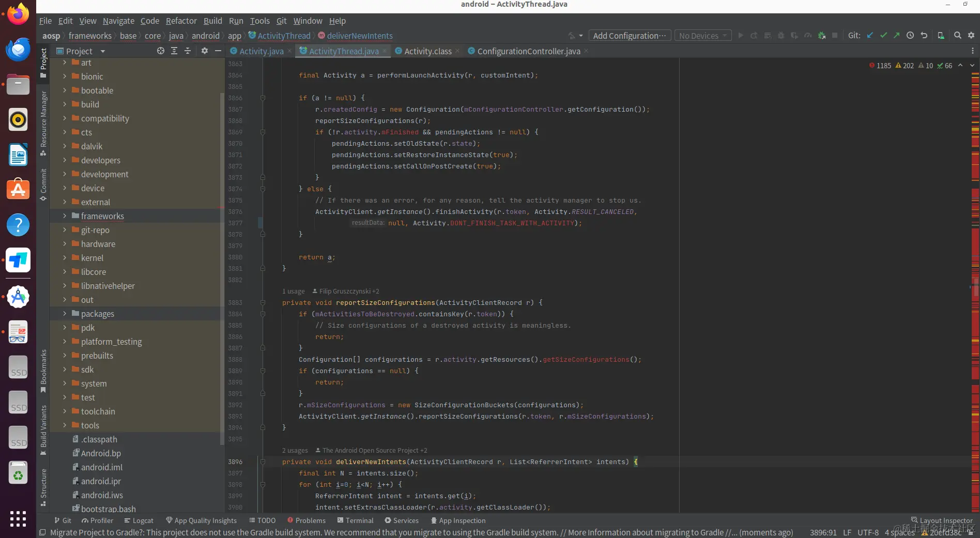The width and height of the screenshot is (980, 538).
Task: Toggle the Structure tool window
Action: (x=43, y=487)
